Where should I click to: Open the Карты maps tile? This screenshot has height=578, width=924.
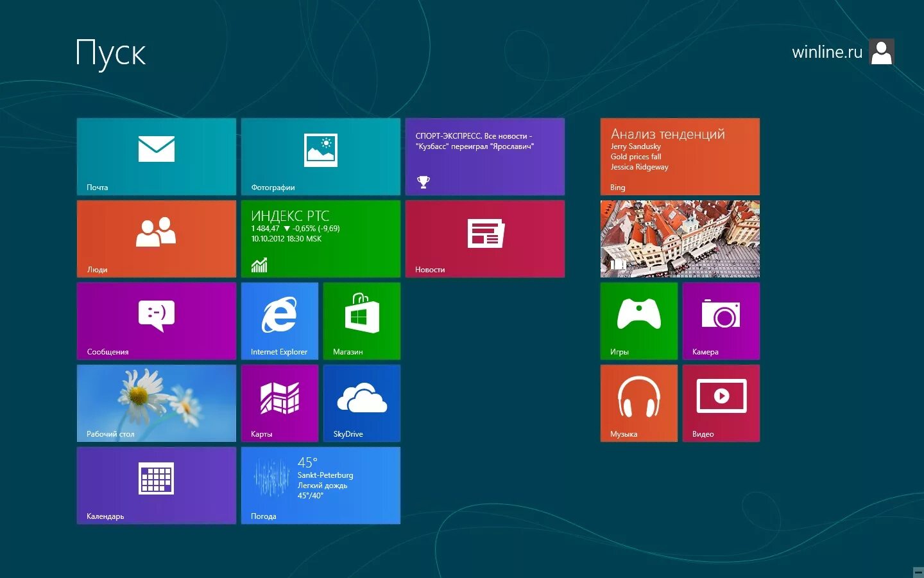(280, 403)
